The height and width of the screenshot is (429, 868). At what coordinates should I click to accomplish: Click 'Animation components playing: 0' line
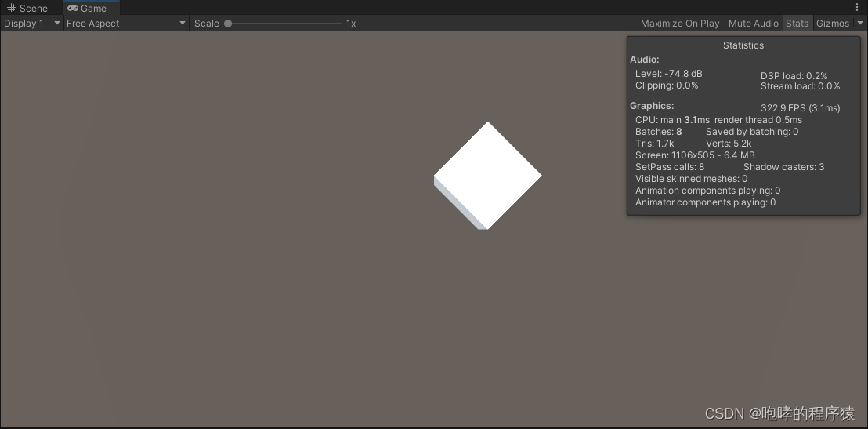click(707, 191)
